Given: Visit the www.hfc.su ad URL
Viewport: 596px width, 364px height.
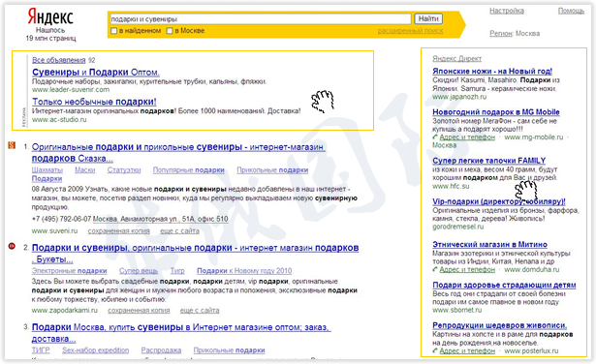Looking at the screenshot, I should tap(451, 186).
